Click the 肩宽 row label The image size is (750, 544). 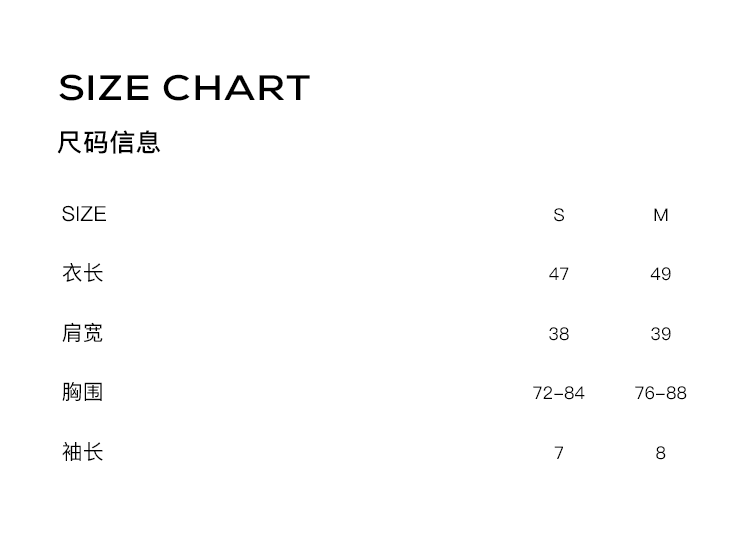coord(83,333)
